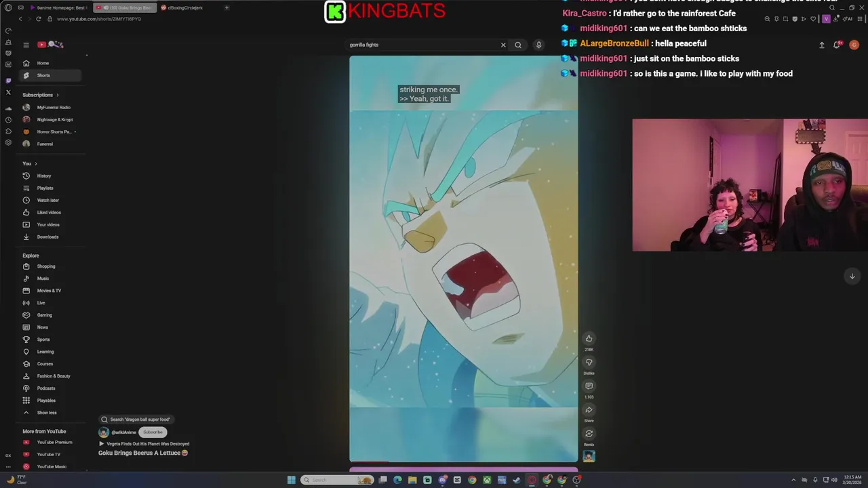Switch to 9anime Homepage tab

click(x=59, y=7)
